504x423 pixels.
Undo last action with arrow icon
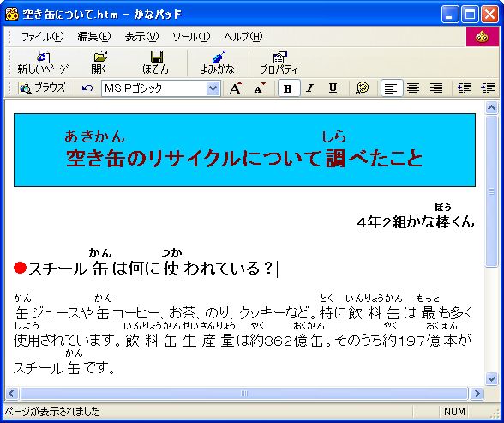[87, 88]
